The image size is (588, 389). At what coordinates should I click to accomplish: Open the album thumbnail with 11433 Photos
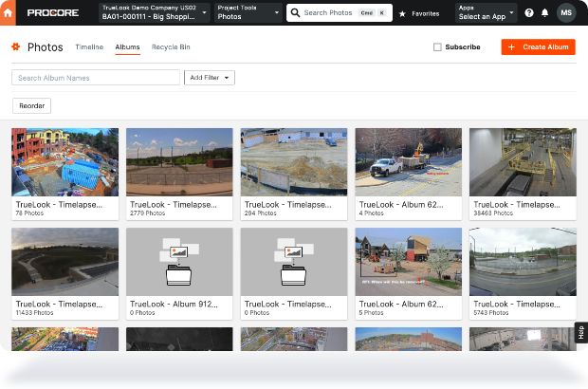tap(64, 262)
